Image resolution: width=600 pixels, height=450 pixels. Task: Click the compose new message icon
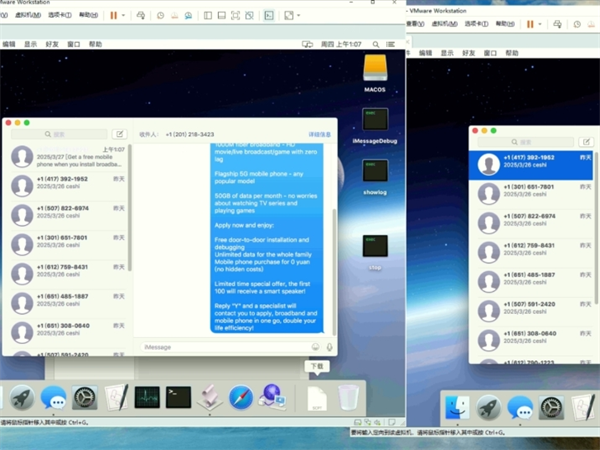coord(120,133)
